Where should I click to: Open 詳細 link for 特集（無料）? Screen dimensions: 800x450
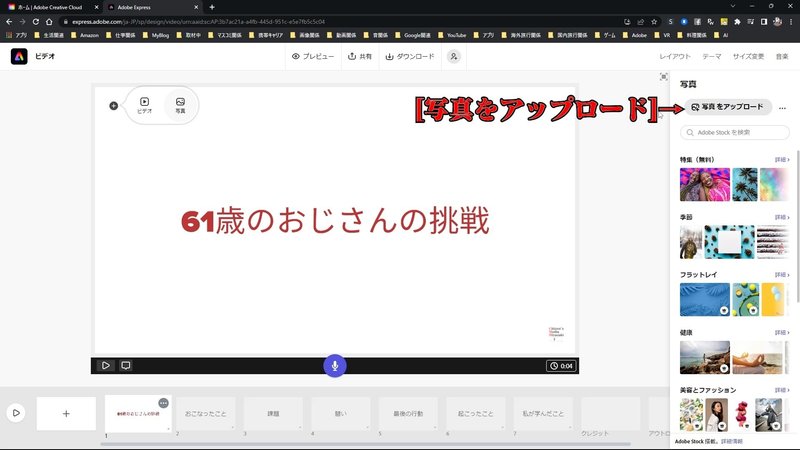coord(782,160)
